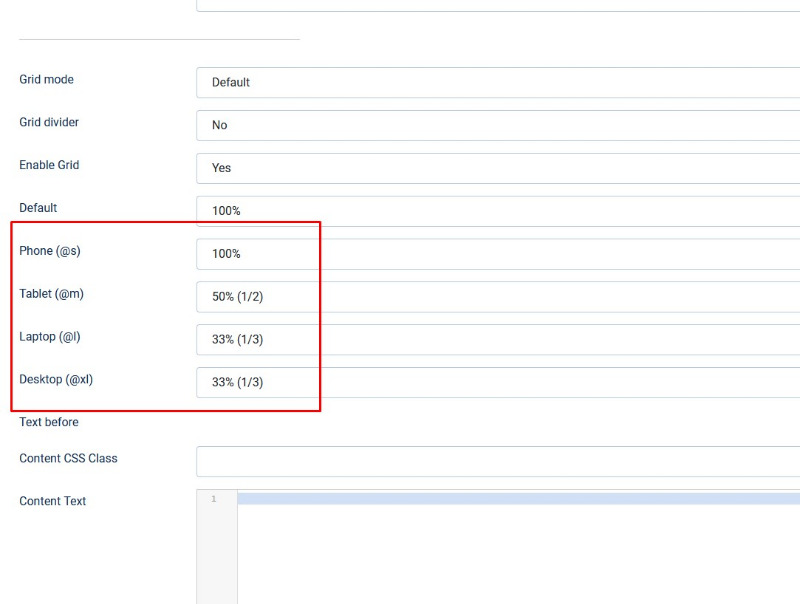Open the Enable Grid dropdown showing Yes
Screen dimensions: 800x604
click(x=498, y=168)
